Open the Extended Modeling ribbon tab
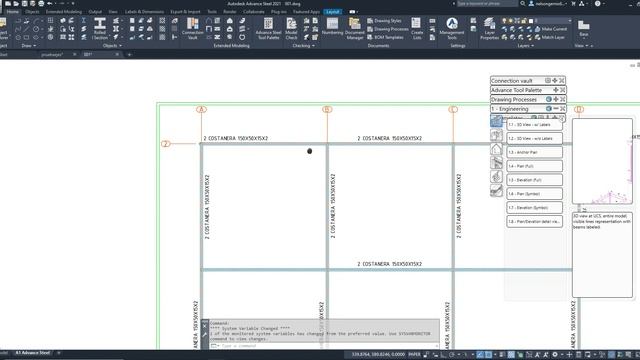This screenshot has height=360, width=640. point(64,12)
